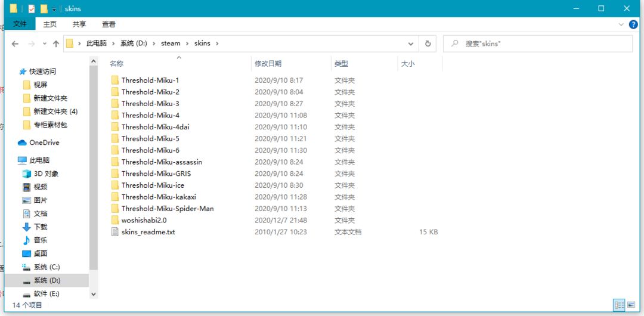Screen dimensions: 644x316
Task: Go up one folder level
Action: pyautogui.click(x=56, y=44)
